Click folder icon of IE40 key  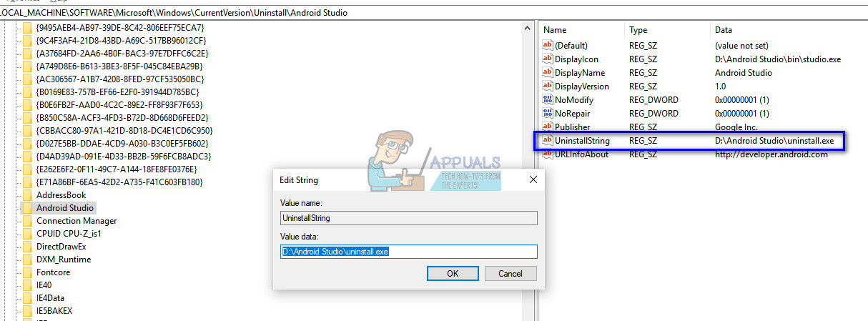coord(28,285)
